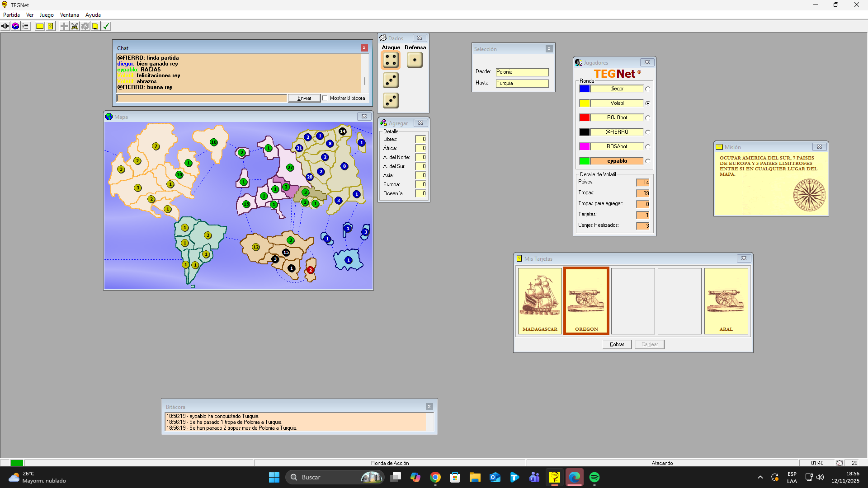Click the crossed swords attack icon
The height and width of the screenshot is (488, 868).
[x=75, y=26]
